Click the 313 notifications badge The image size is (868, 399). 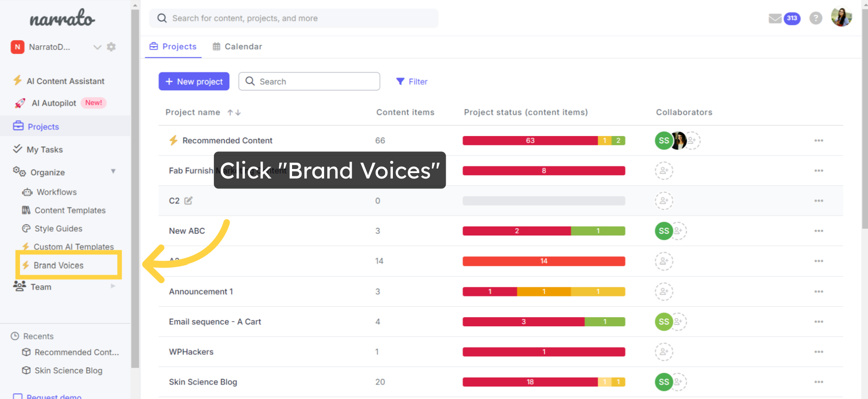pos(792,18)
